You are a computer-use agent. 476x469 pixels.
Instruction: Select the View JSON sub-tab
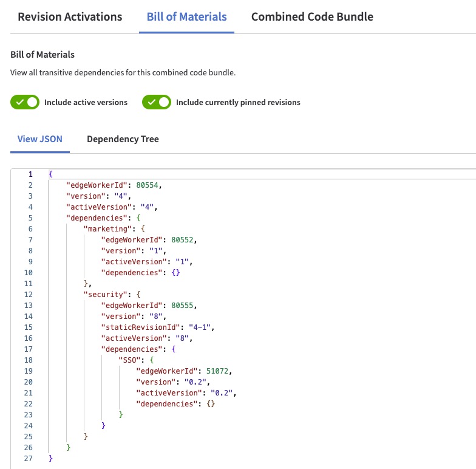pos(40,139)
